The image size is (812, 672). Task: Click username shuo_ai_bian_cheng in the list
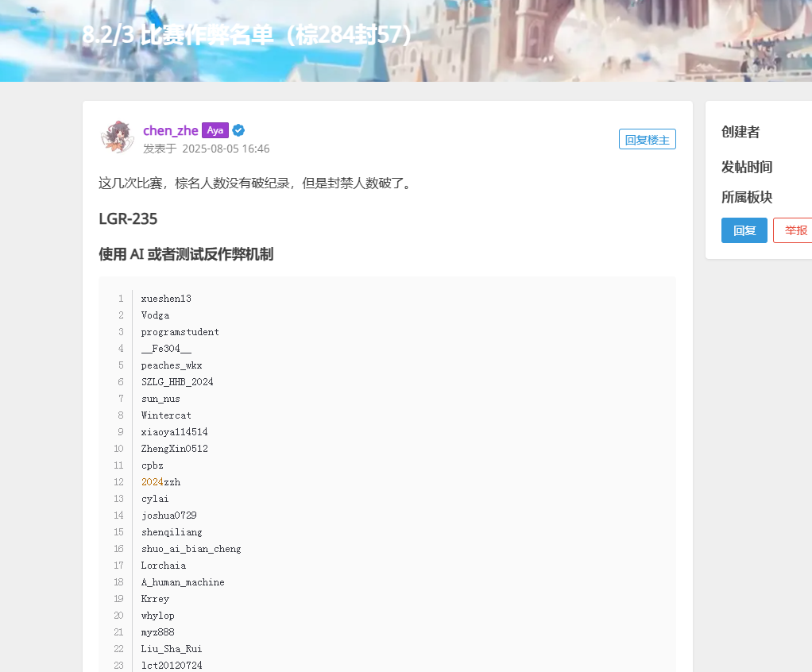tap(191, 549)
